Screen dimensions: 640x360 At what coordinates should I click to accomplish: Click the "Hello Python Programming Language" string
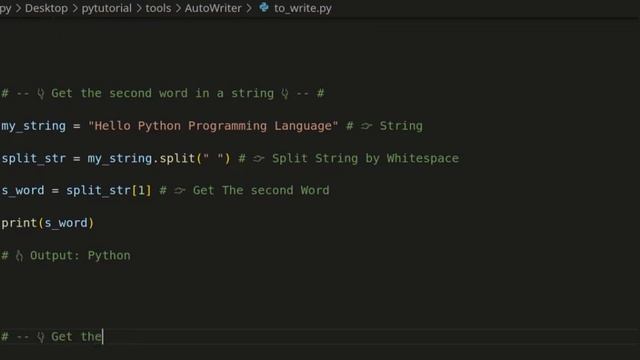(x=213, y=126)
